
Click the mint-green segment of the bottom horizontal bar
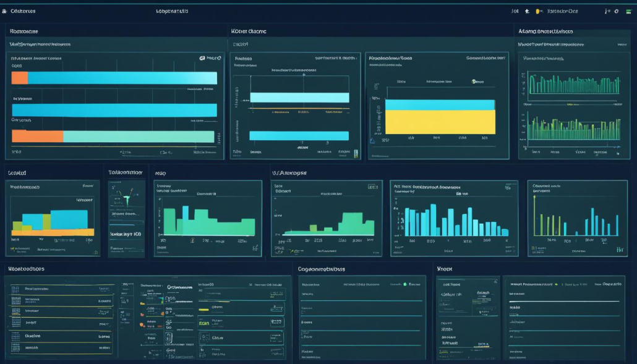pyautogui.click(x=139, y=137)
